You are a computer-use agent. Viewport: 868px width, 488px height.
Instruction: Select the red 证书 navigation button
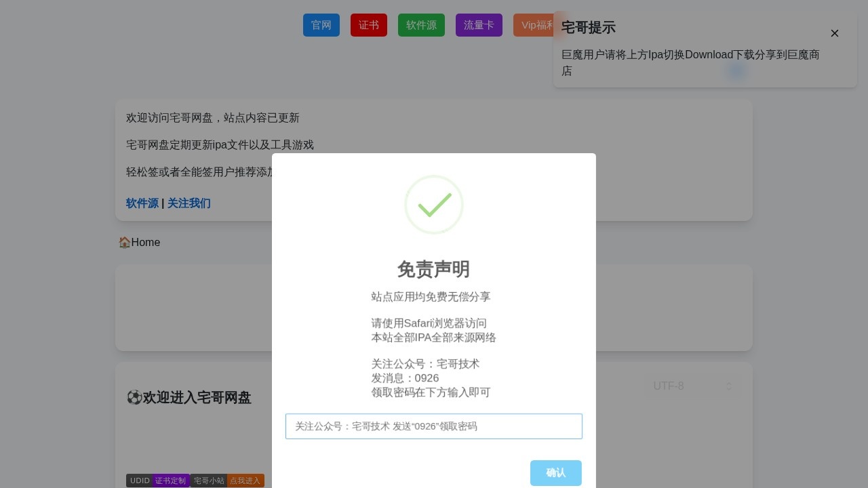pos(368,25)
